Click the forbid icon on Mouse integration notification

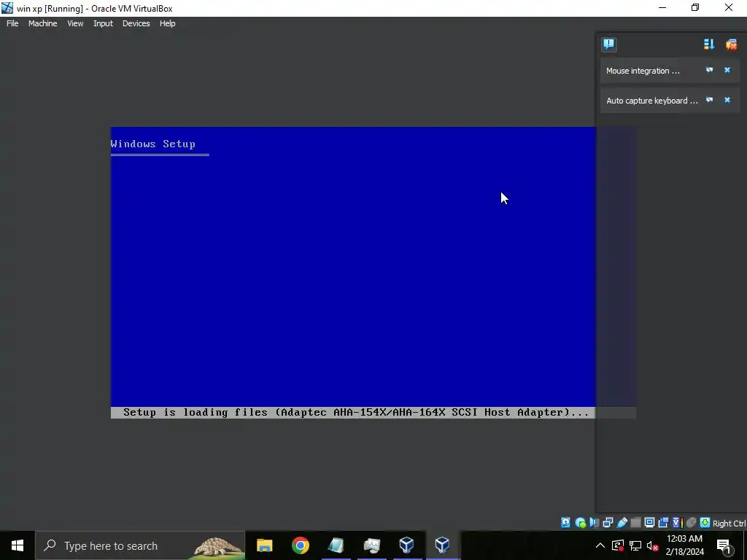709,70
